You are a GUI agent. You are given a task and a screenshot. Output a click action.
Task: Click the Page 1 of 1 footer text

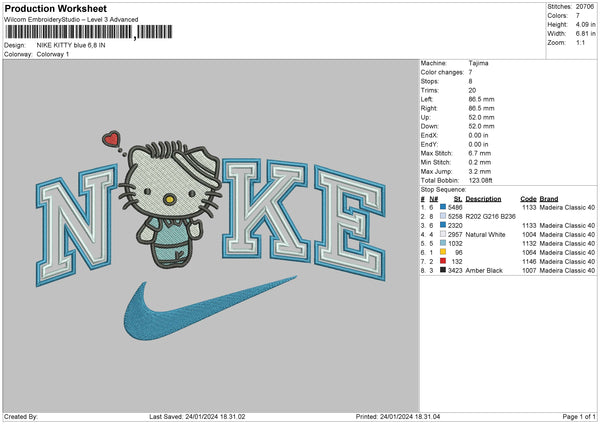point(579,416)
